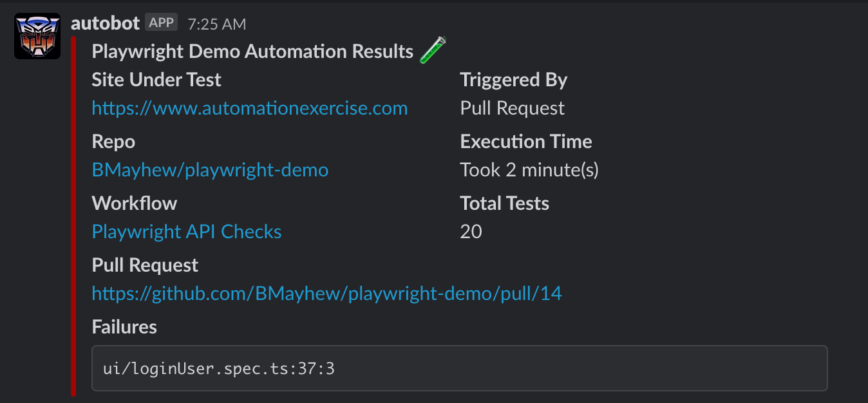Image resolution: width=868 pixels, height=403 pixels.
Task: Open the GitHub pull/14 request link
Action: tap(327, 294)
